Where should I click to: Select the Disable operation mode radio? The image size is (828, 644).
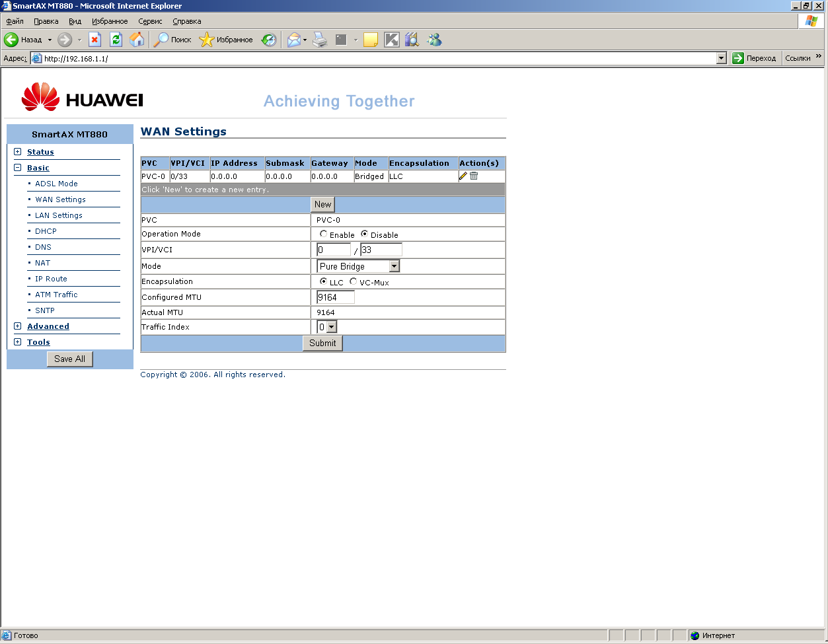pyautogui.click(x=364, y=234)
